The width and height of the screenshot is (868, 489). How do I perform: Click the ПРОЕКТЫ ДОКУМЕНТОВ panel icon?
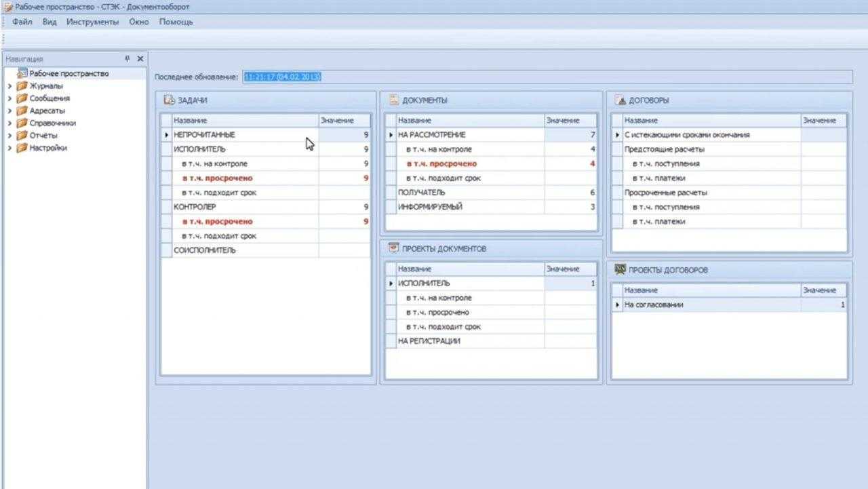click(393, 248)
